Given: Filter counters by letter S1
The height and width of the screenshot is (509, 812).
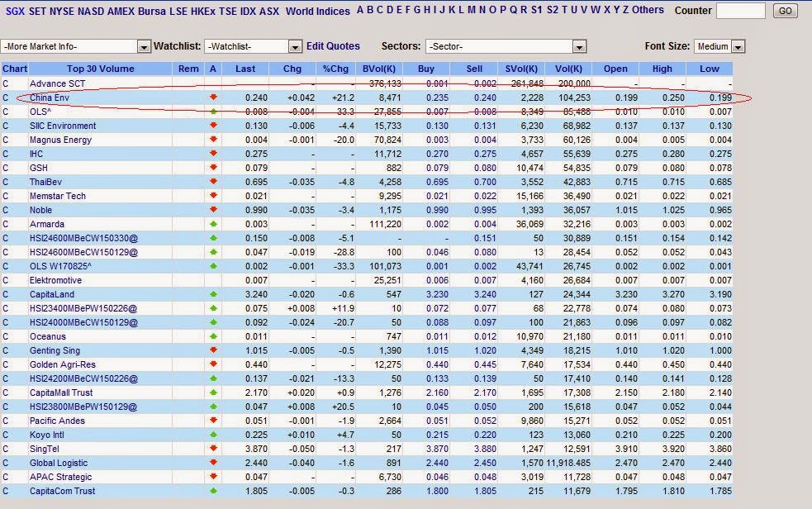Looking at the screenshot, I should [536, 10].
